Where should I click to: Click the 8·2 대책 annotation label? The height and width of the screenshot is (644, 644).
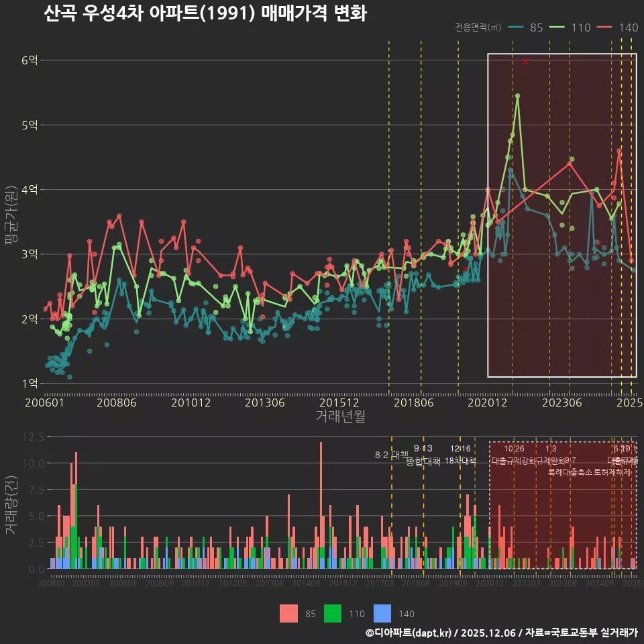392,455
